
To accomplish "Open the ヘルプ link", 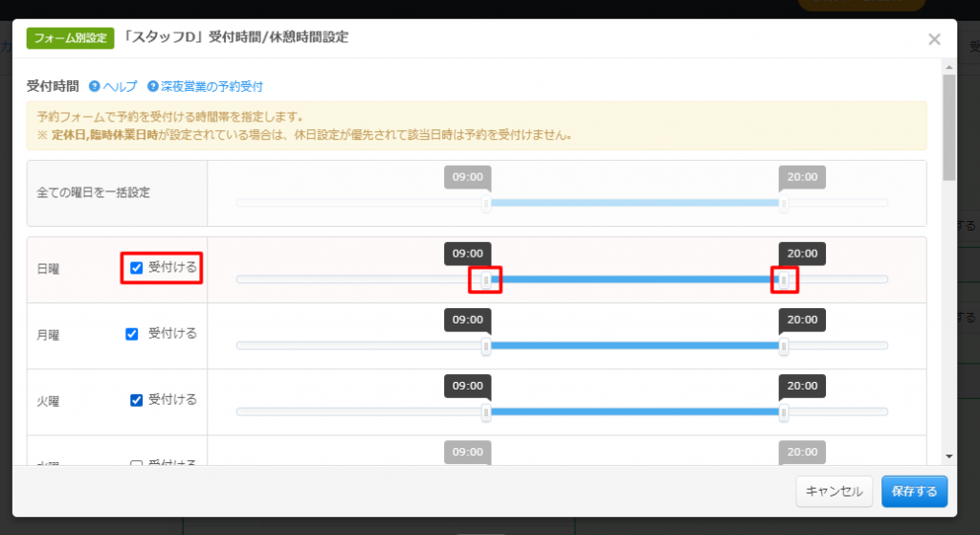I will pyautogui.click(x=120, y=86).
